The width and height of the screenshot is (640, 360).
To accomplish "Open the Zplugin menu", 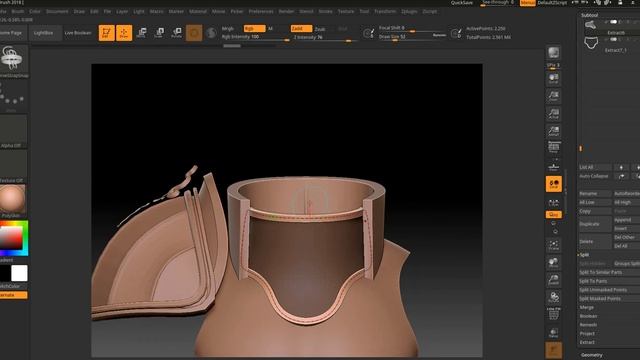I will [409, 11].
